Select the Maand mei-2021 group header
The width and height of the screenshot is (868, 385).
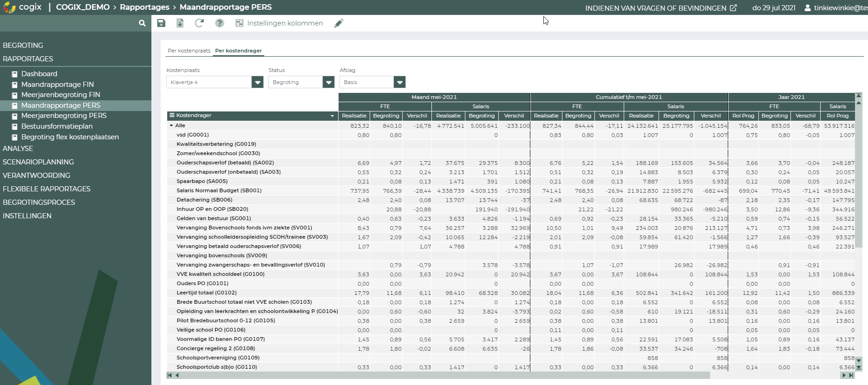(x=434, y=97)
